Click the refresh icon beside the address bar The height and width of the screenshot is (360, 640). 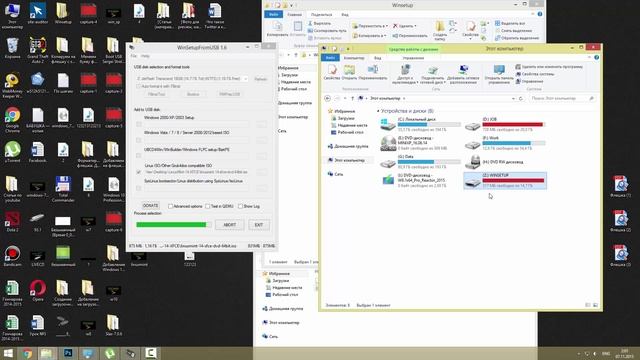(x=520, y=98)
